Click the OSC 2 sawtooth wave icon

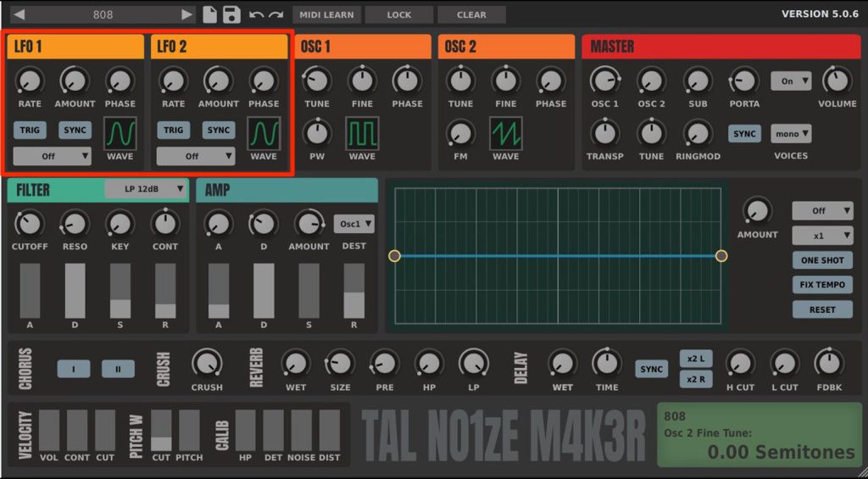click(505, 133)
